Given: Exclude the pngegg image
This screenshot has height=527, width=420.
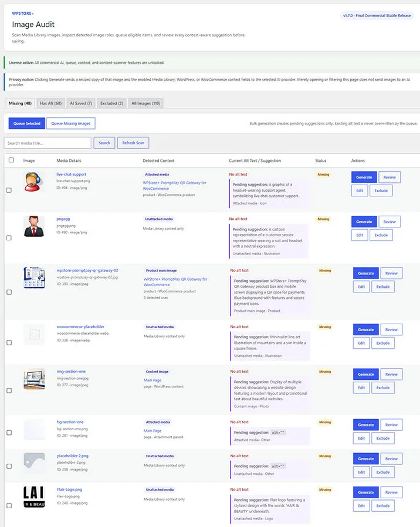Looking at the screenshot, I should click(381, 235).
